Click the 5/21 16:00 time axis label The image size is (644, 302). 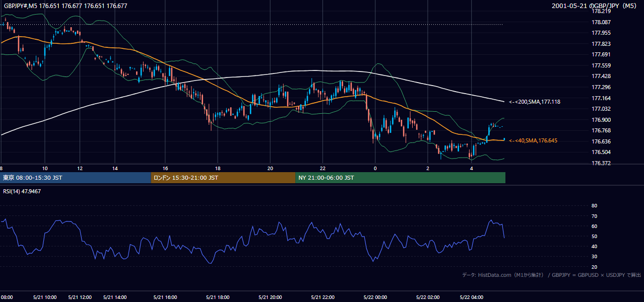[165, 297]
